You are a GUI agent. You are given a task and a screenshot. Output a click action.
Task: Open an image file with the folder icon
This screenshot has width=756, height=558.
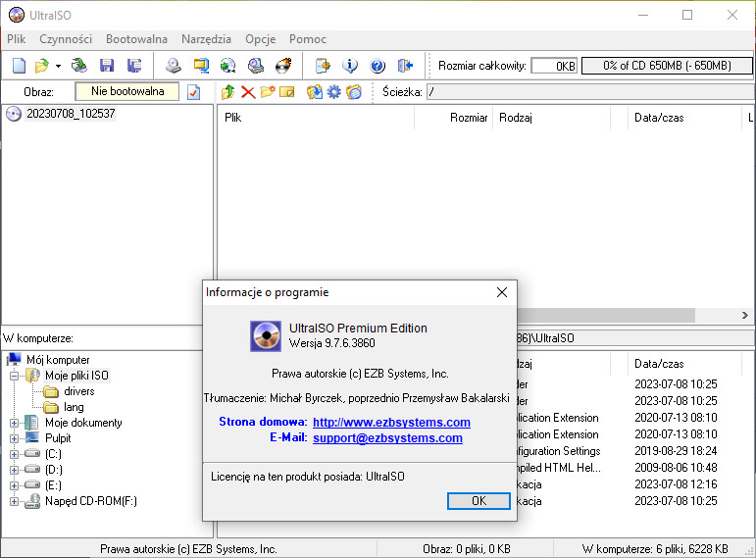[x=42, y=65]
